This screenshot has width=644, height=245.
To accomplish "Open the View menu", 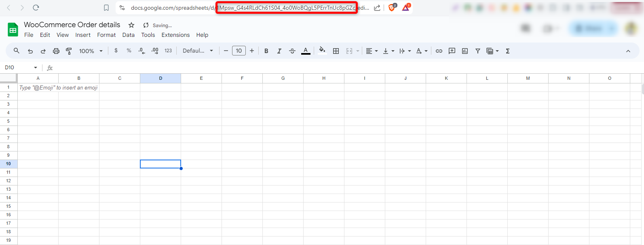I will click(63, 35).
